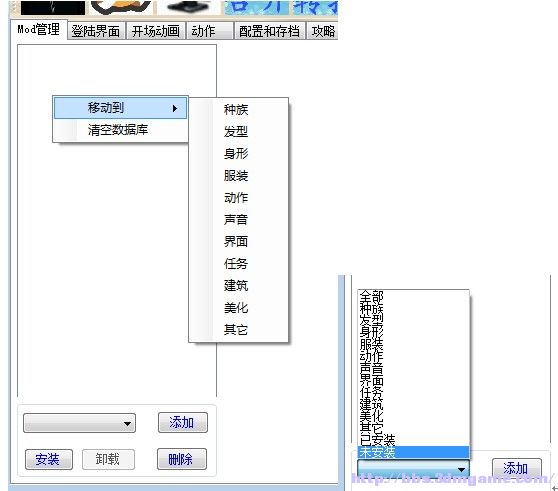The width and height of the screenshot is (558, 491).
Task: Click the 安装 button
Action: [49, 459]
